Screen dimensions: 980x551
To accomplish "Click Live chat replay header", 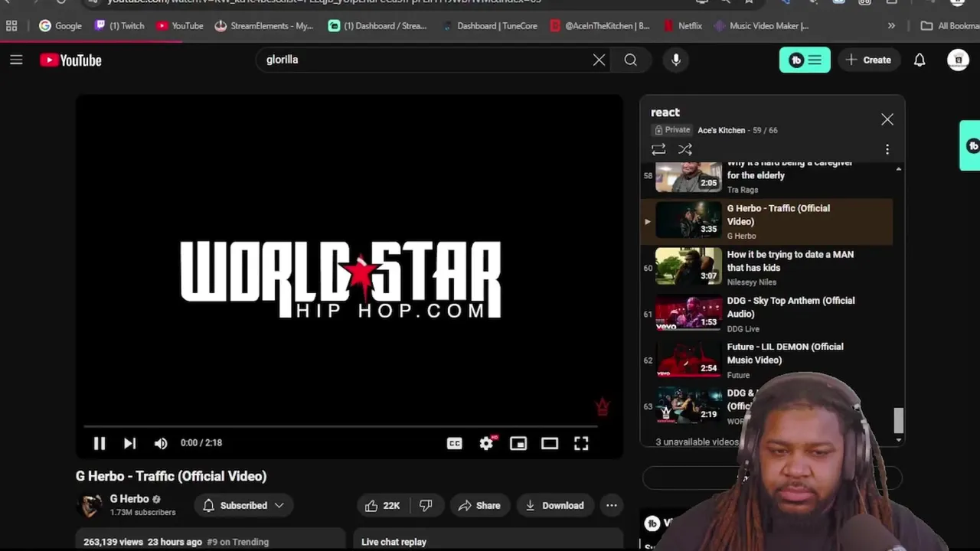I will point(394,542).
